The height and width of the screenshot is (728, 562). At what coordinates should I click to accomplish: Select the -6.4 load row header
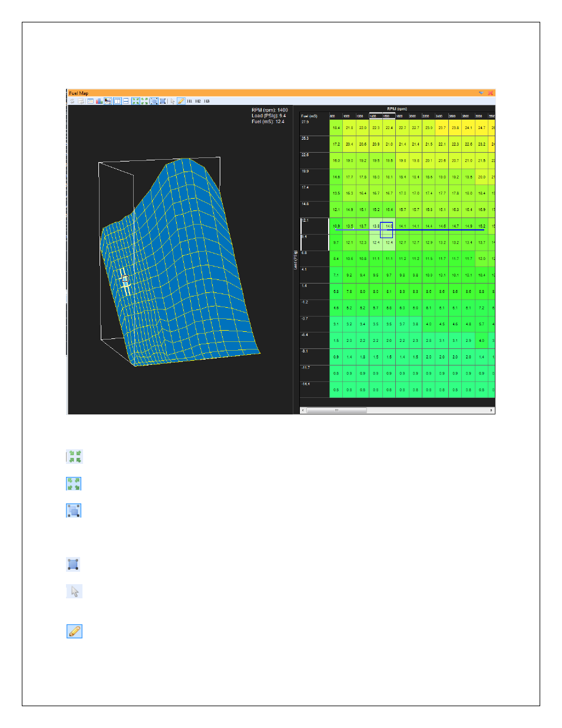(315, 340)
